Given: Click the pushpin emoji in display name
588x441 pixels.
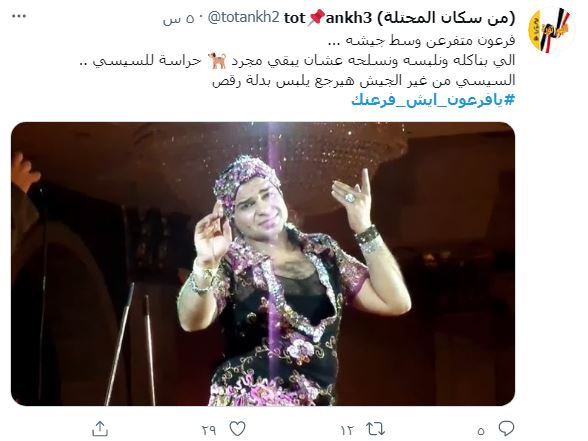Looking at the screenshot, I should (315, 19).
